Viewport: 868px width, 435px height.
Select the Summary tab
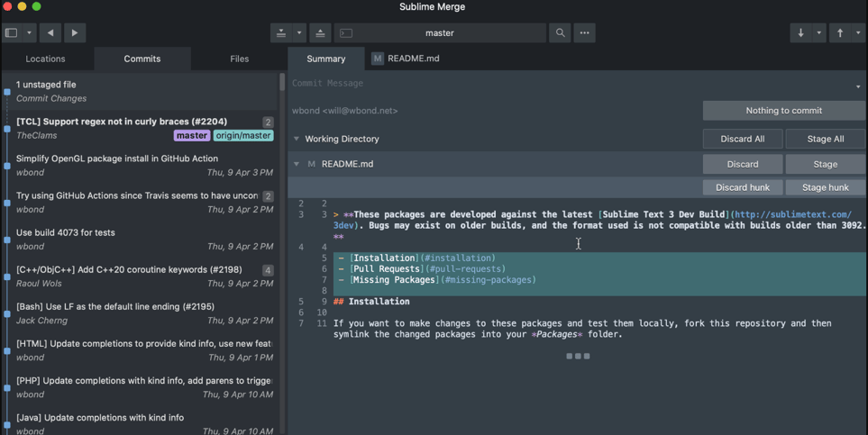326,59
